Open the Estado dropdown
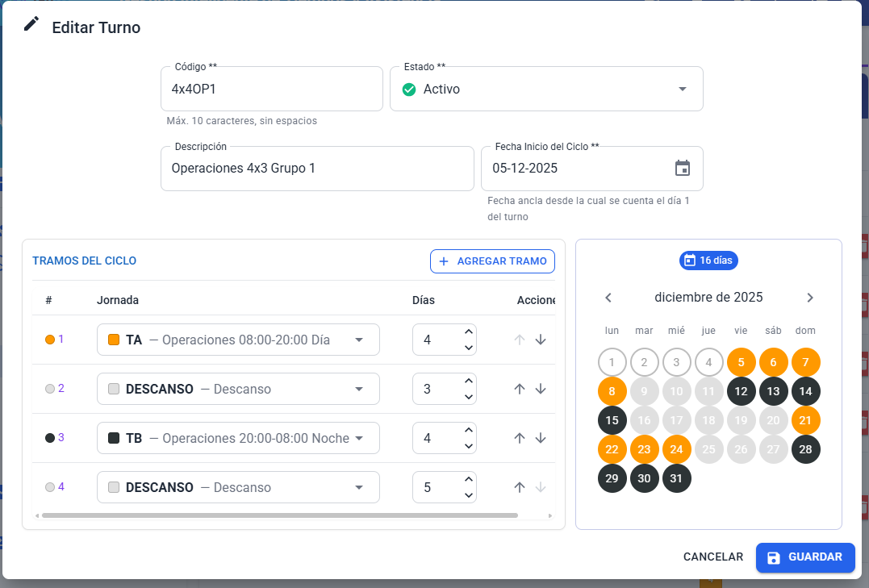The width and height of the screenshot is (869, 588). pyautogui.click(x=546, y=89)
